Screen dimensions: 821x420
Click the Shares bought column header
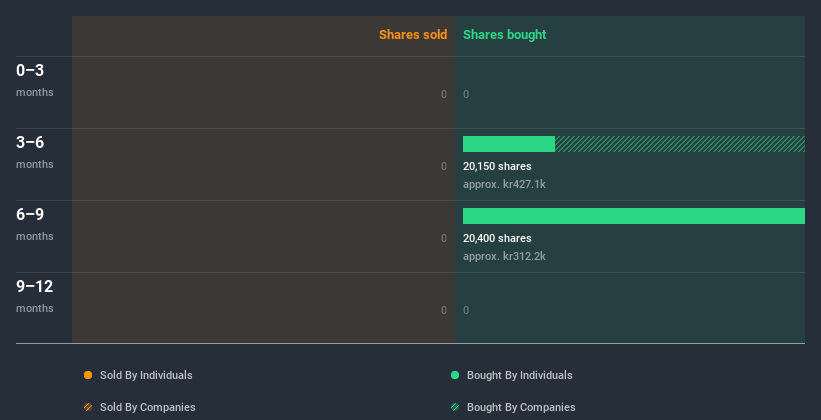(x=505, y=35)
